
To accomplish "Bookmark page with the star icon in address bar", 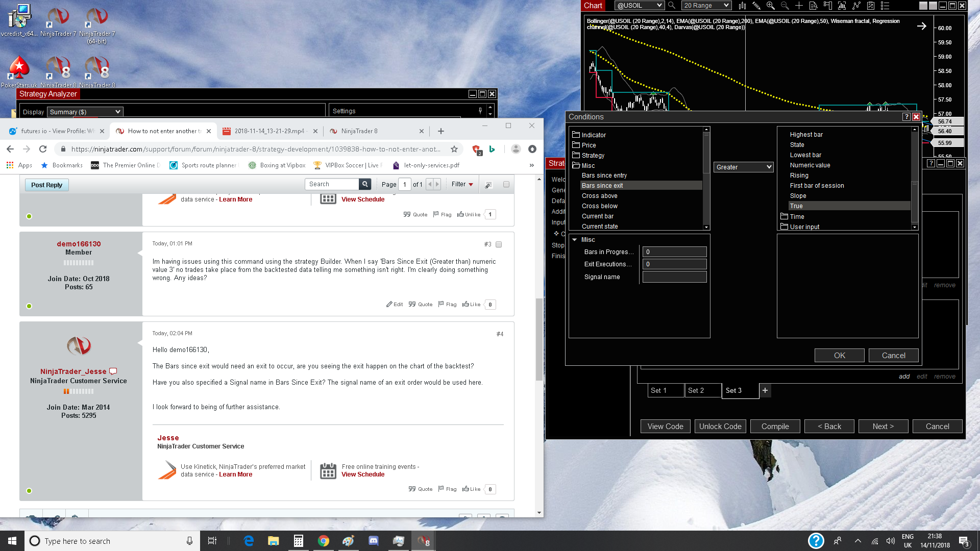I will [454, 149].
